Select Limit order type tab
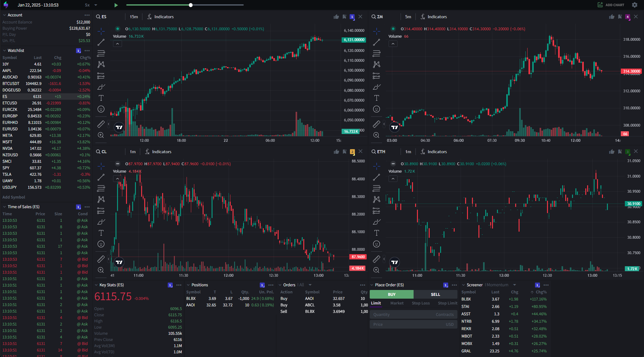The image size is (644, 357). 376,303
